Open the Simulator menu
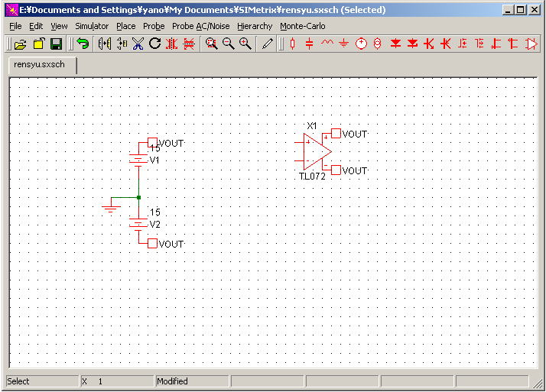The width and height of the screenshot is (546, 392). pos(92,26)
